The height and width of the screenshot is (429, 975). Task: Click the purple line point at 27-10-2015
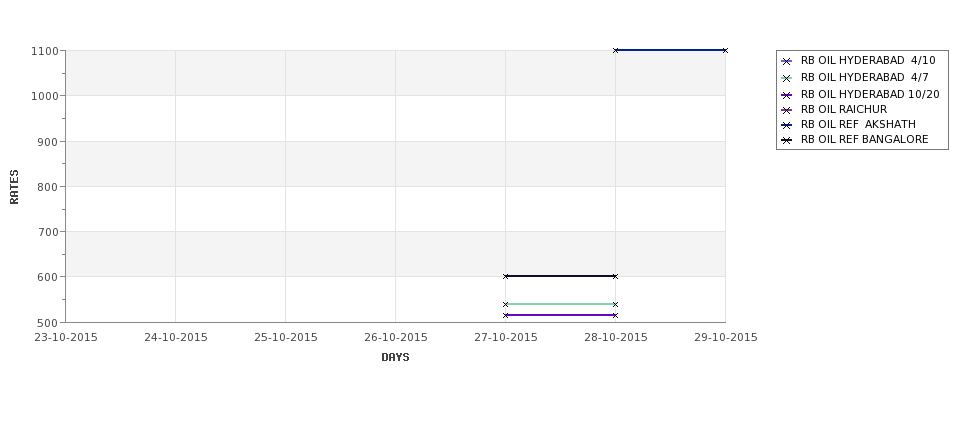506,315
